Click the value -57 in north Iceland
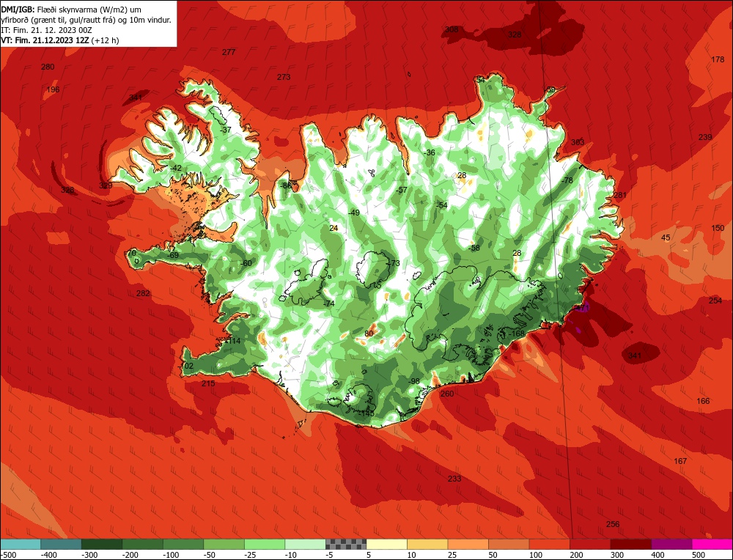This screenshot has width=733, height=560. [402, 190]
